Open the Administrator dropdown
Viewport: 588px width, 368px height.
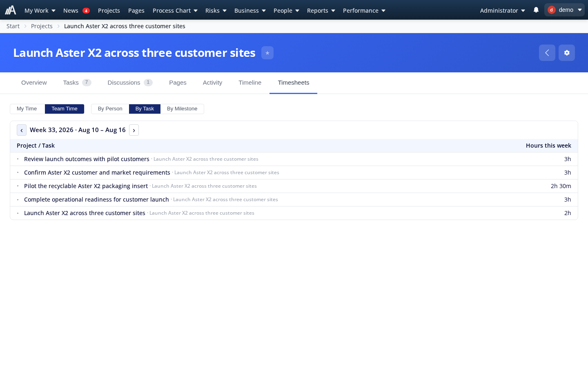click(503, 11)
